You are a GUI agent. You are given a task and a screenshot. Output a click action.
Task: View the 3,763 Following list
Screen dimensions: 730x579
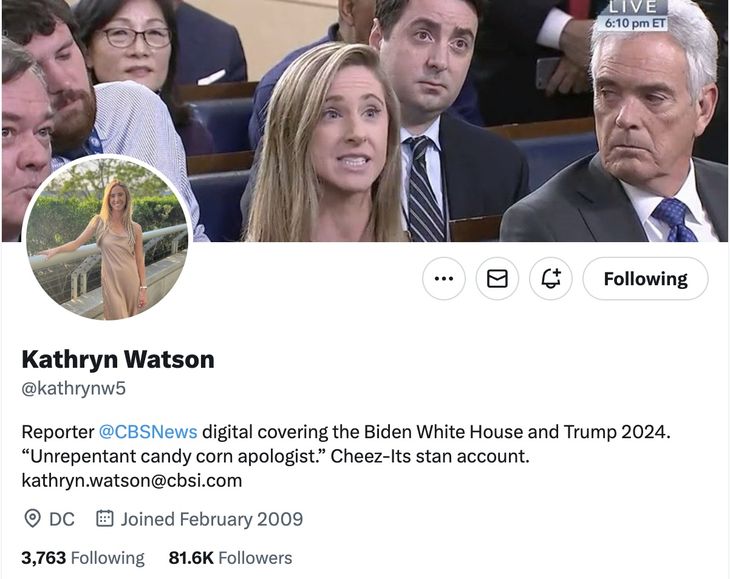click(83, 558)
